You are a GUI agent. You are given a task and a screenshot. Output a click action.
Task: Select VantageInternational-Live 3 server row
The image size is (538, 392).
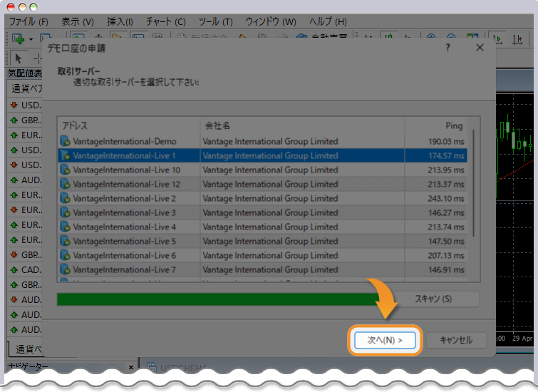click(125, 212)
